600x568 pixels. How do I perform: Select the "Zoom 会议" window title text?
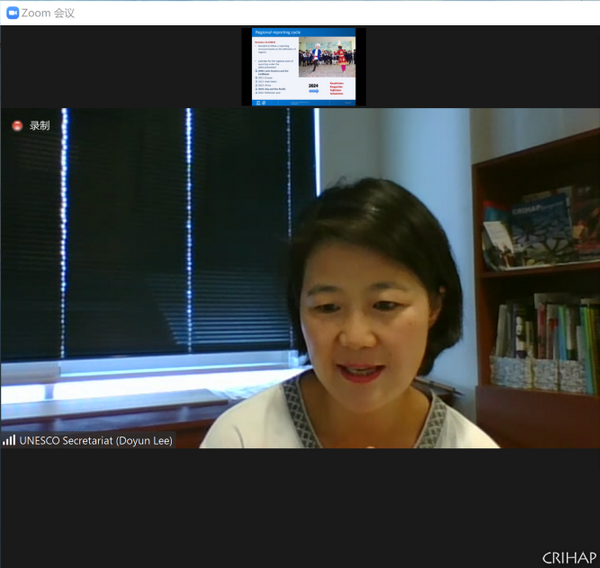click(47, 13)
